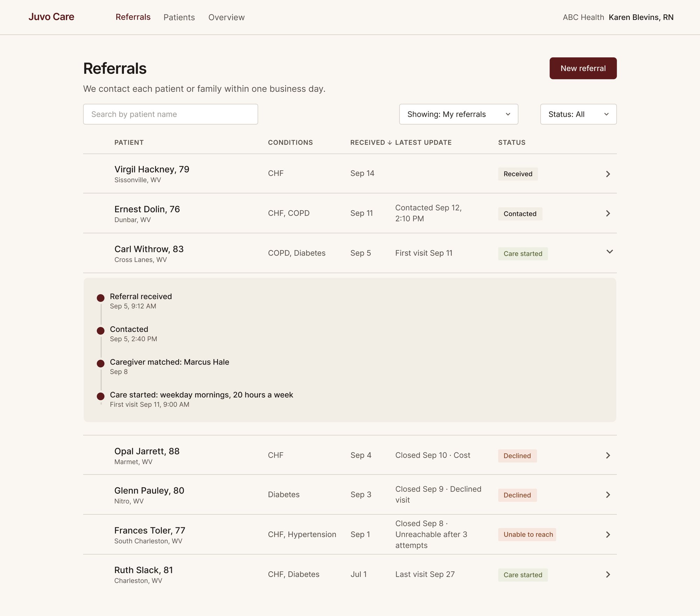
Task: Click Carl Withrow's Care started badge
Action: point(523,254)
